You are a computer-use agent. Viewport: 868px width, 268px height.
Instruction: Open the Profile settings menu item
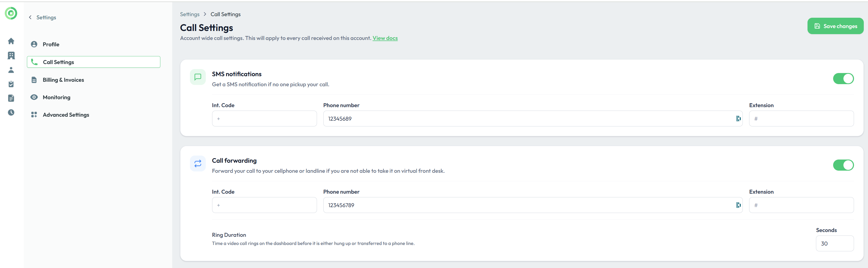51,44
